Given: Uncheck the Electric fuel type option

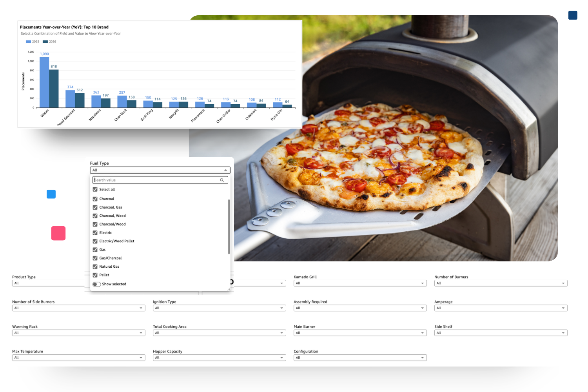Looking at the screenshot, I should [x=95, y=232].
